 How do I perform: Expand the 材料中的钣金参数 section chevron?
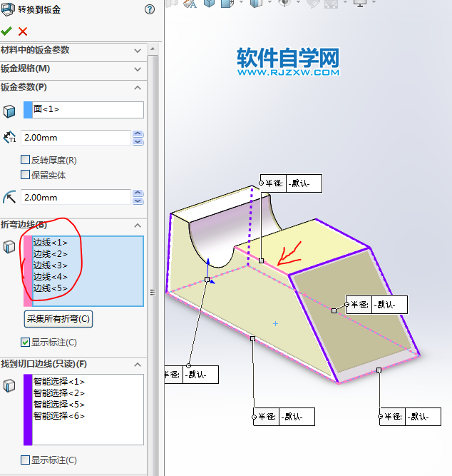pos(138,51)
